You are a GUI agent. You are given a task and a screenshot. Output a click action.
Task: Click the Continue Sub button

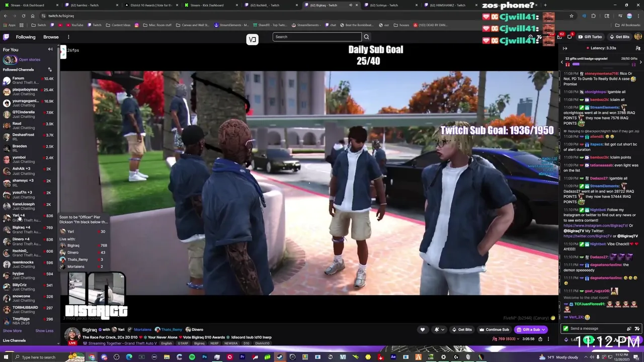click(x=494, y=330)
